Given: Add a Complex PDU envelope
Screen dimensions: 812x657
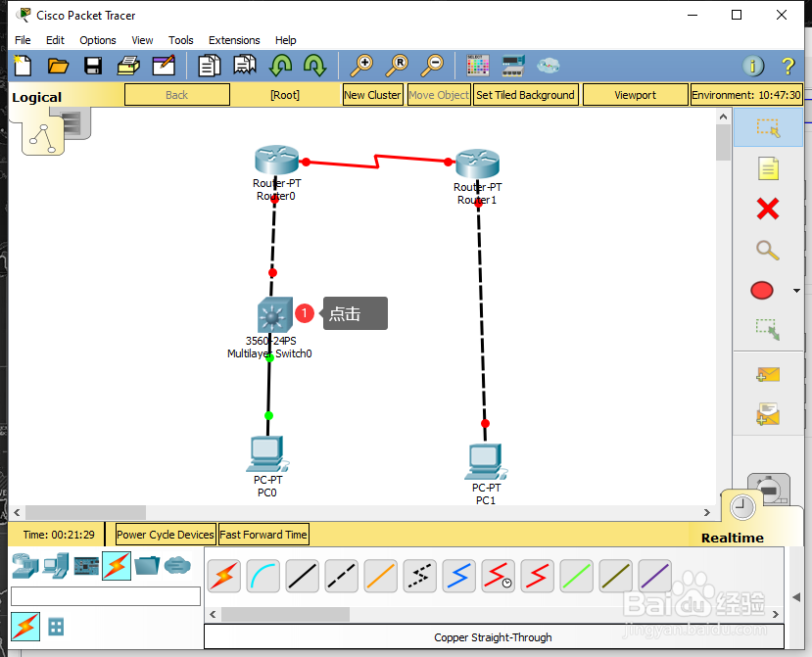Looking at the screenshot, I should pos(768,414).
